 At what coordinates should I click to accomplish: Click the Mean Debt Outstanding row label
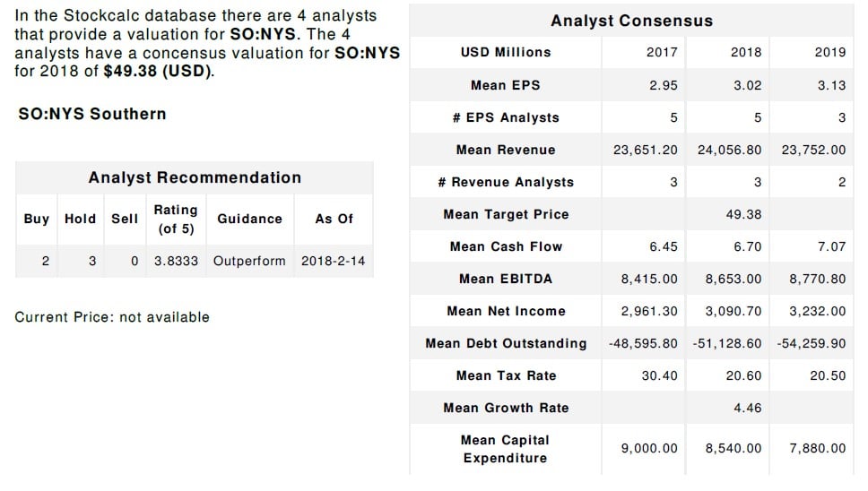[506, 343]
